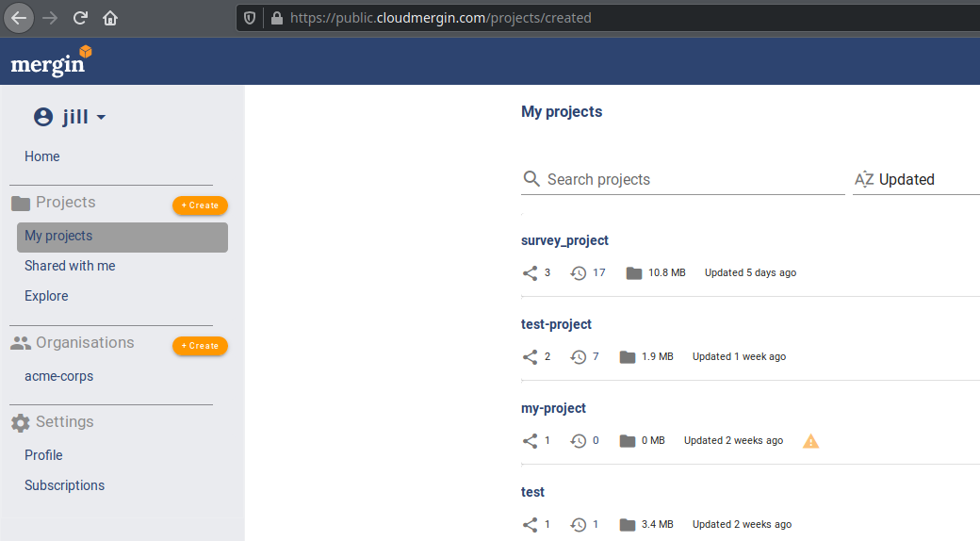Click version history icon for test-project
Viewport: 980px width, 541px height.
click(579, 357)
